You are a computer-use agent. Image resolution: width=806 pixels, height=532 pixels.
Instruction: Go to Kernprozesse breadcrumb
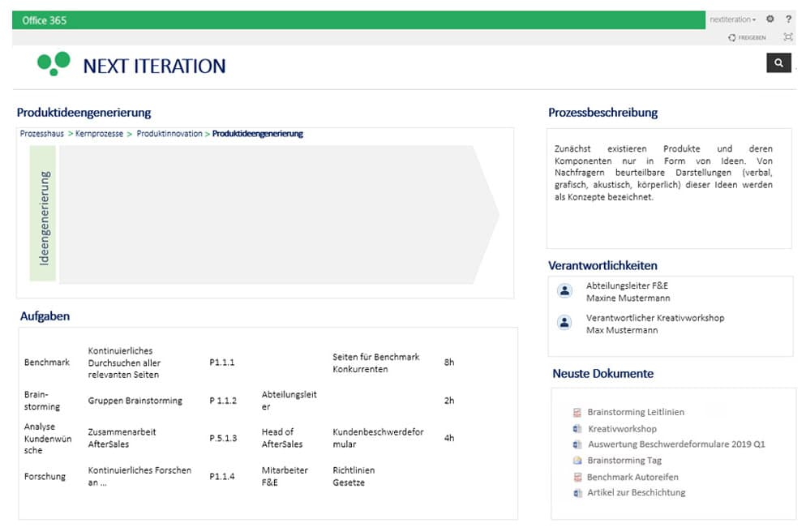pyautogui.click(x=99, y=134)
